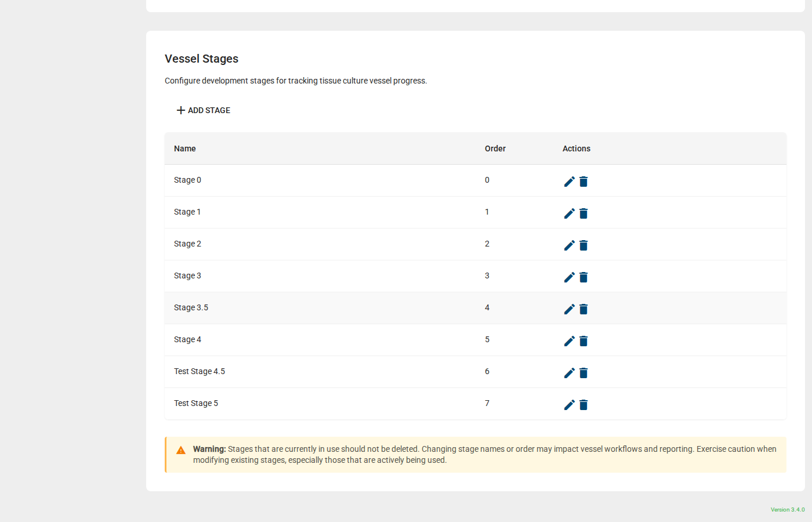Edit the Stage 1 stage

[x=569, y=213]
